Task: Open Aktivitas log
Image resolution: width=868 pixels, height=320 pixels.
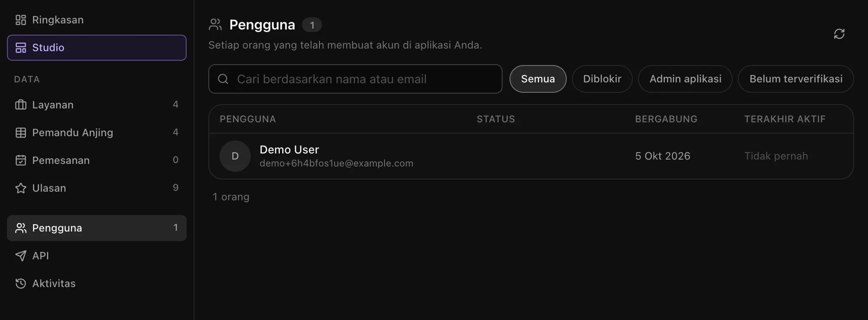Action: pyautogui.click(x=97, y=284)
